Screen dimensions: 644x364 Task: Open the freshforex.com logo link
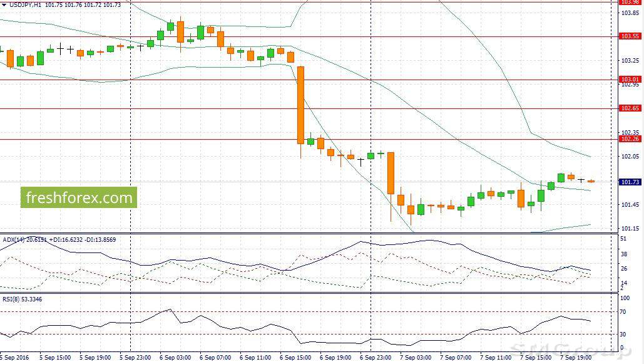[79, 198]
